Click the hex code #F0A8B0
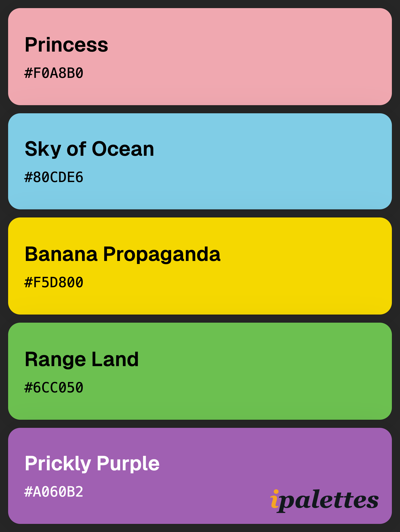Image resolution: width=400 pixels, height=532 pixels. pos(54,73)
